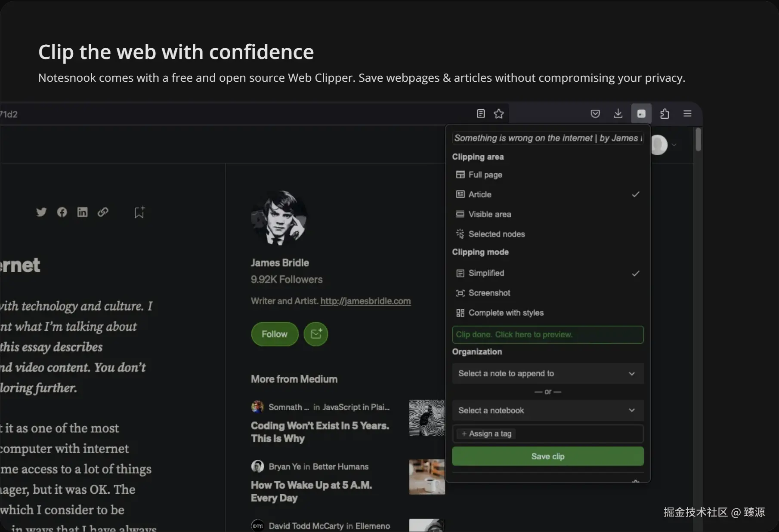Open the Medium user avatar menu
This screenshot has height=532, width=779.
[659, 145]
